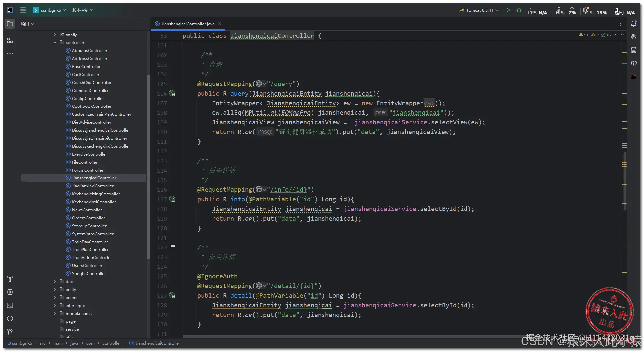Debug the Tomcat 8.5.41 configuration

(519, 10)
